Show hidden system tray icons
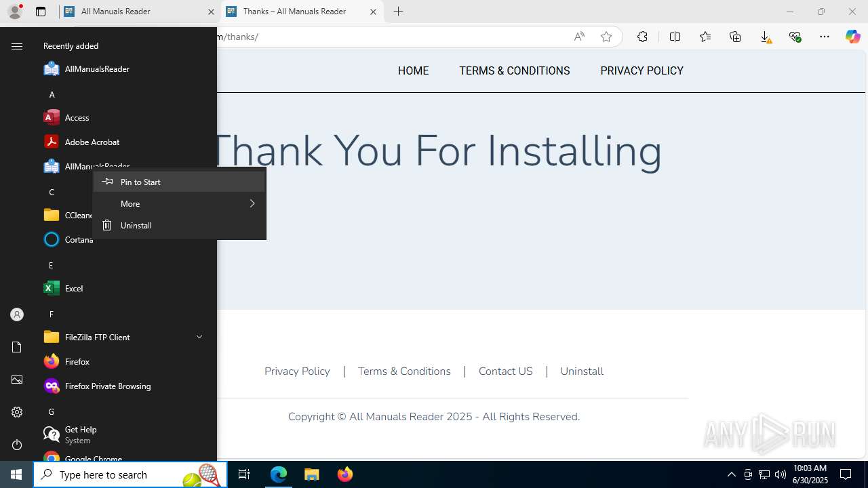Screen dimensions: 868x488 pyautogui.click(x=731, y=474)
